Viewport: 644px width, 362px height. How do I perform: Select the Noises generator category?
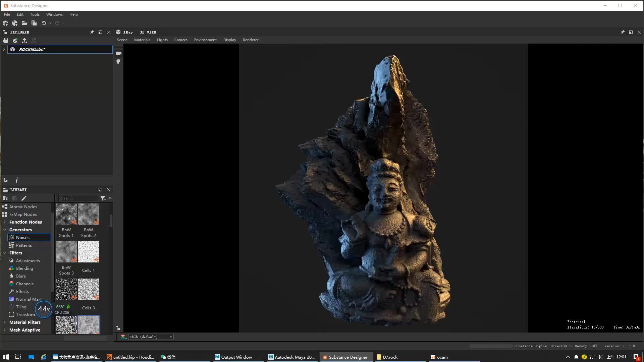(23, 237)
